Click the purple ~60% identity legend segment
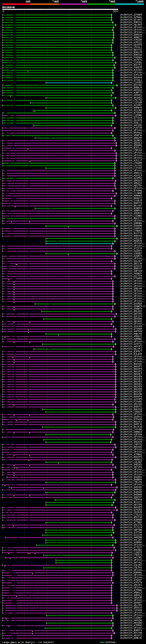The height and width of the screenshot is (644, 146). coord(73,4)
